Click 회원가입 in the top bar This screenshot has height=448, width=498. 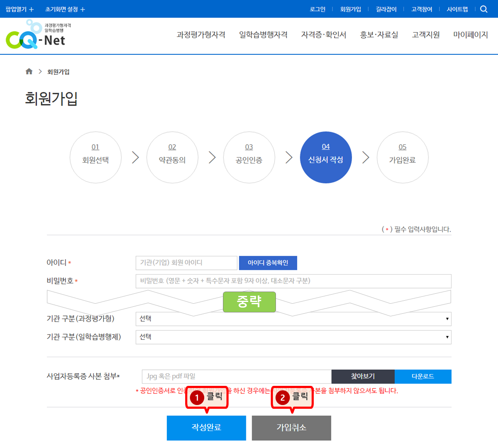[350, 9]
